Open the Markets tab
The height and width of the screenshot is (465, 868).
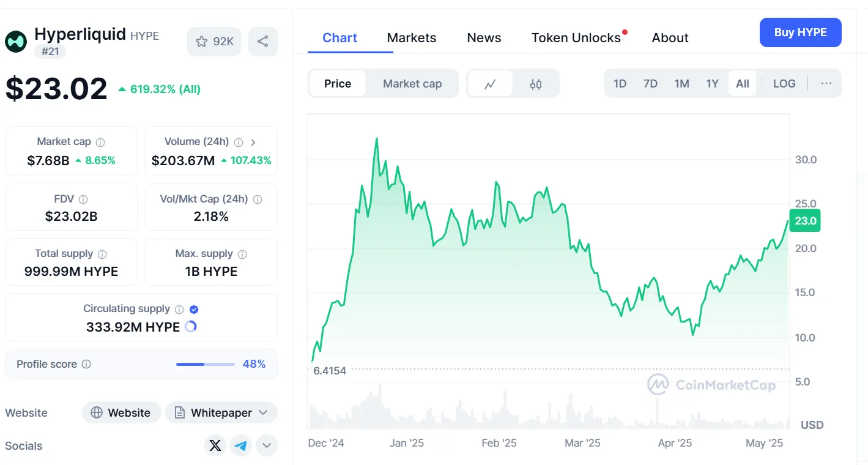point(412,38)
